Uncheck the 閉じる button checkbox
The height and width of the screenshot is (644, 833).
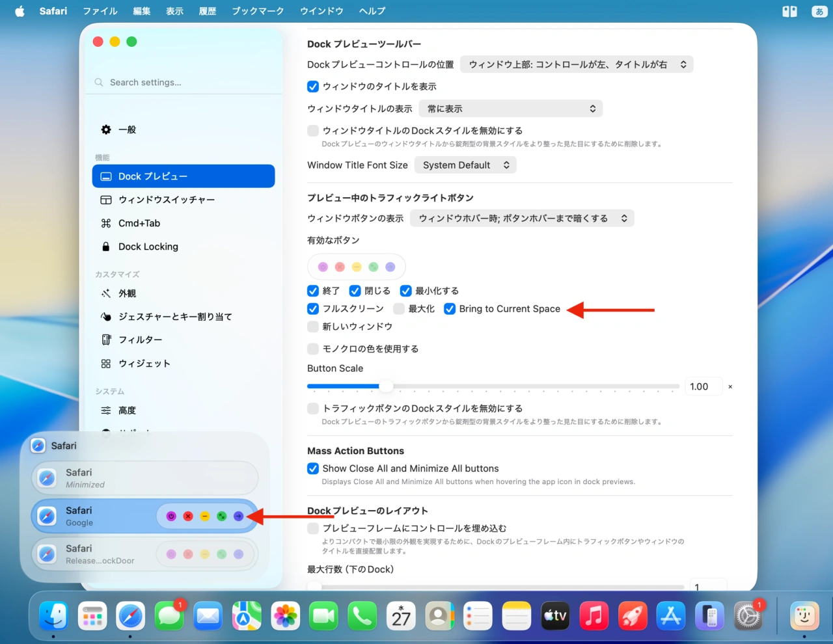355,291
